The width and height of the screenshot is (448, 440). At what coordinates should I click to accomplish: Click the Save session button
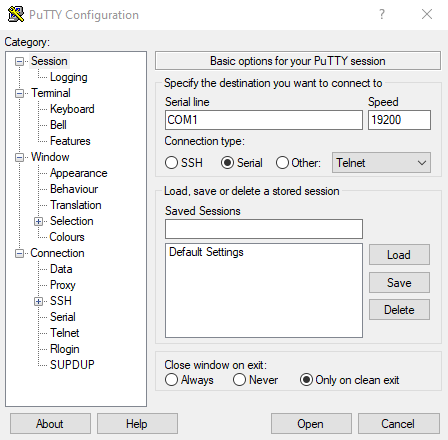tap(399, 283)
